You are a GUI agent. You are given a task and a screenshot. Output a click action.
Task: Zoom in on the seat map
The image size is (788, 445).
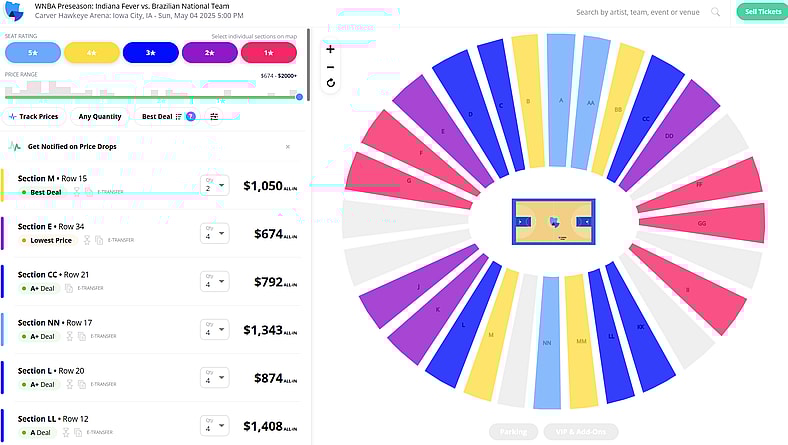pyautogui.click(x=331, y=49)
